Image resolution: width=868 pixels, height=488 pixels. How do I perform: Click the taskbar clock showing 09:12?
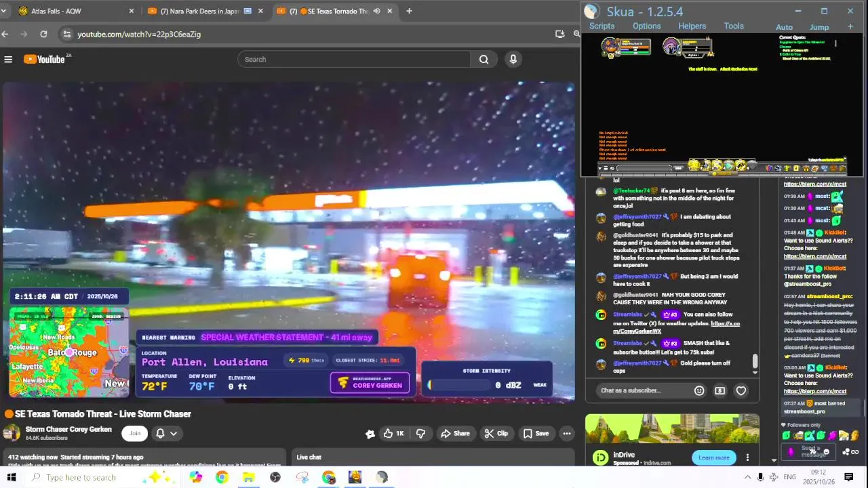(x=818, y=477)
